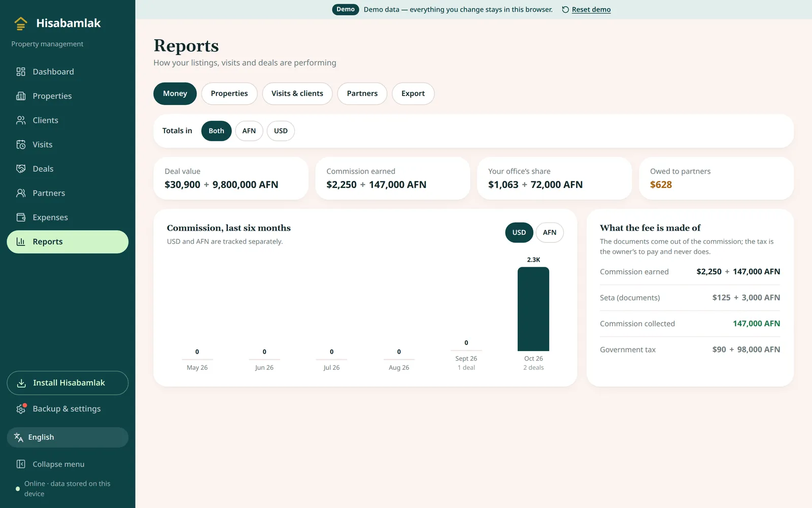The image size is (812, 508).
Task: Open the Money reports tab
Action: point(175,93)
